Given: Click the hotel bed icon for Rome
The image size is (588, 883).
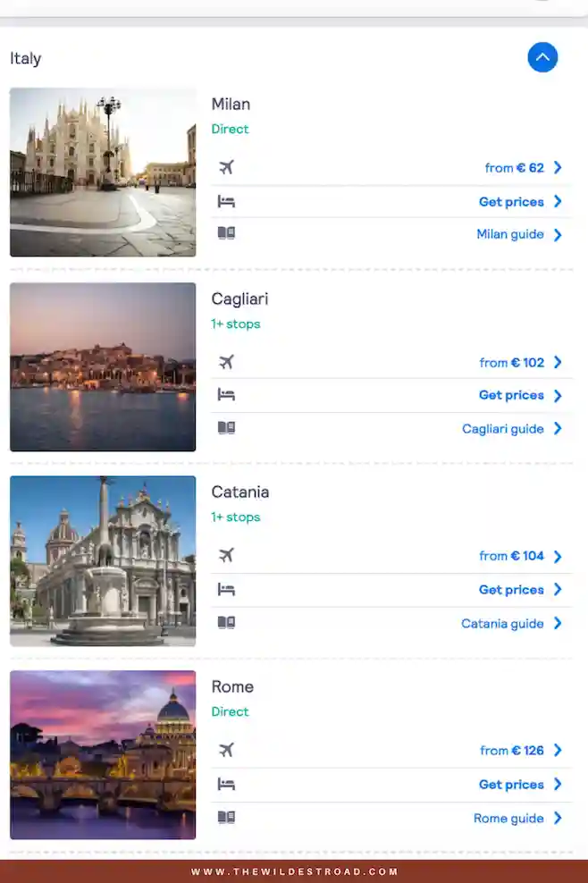Looking at the screenshot, I should tap(227, 784).
